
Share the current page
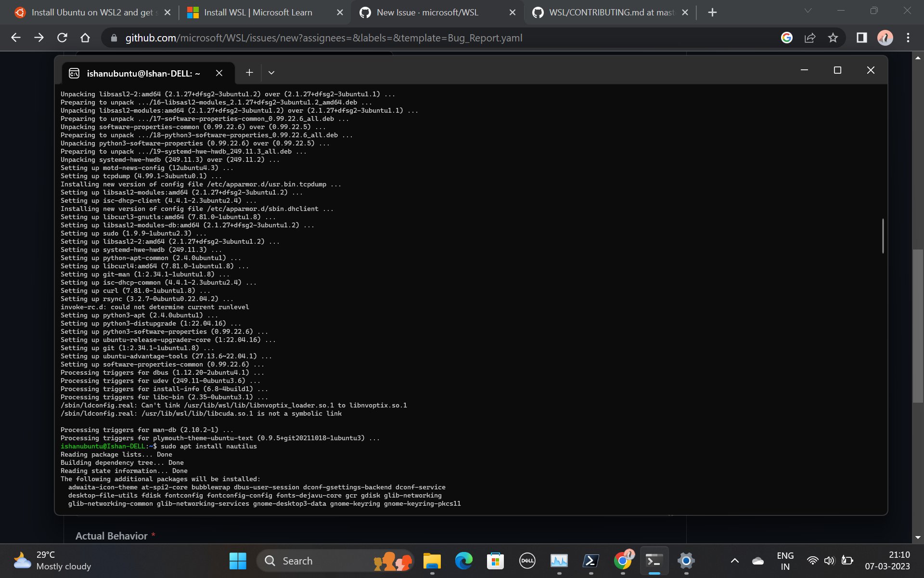tap(810, 38)
